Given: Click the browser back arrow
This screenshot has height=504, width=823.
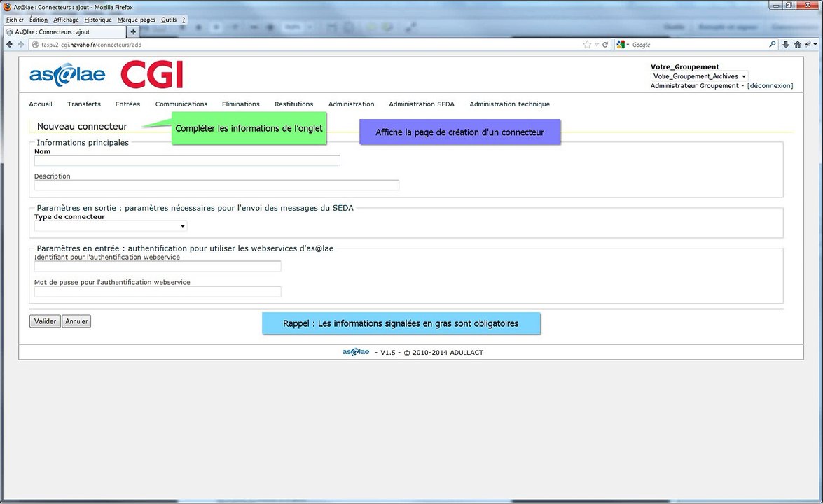Looking at the screenshot, I should [9, 45].
